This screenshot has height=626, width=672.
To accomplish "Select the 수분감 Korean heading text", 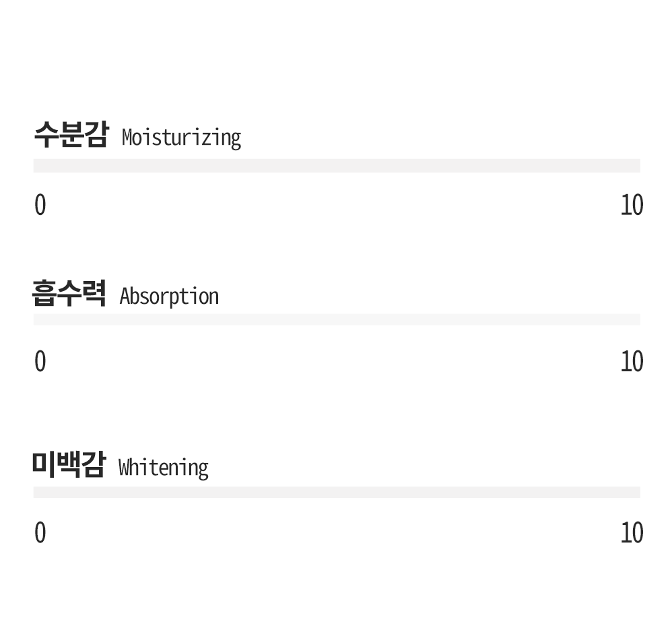I will [71, 135].
